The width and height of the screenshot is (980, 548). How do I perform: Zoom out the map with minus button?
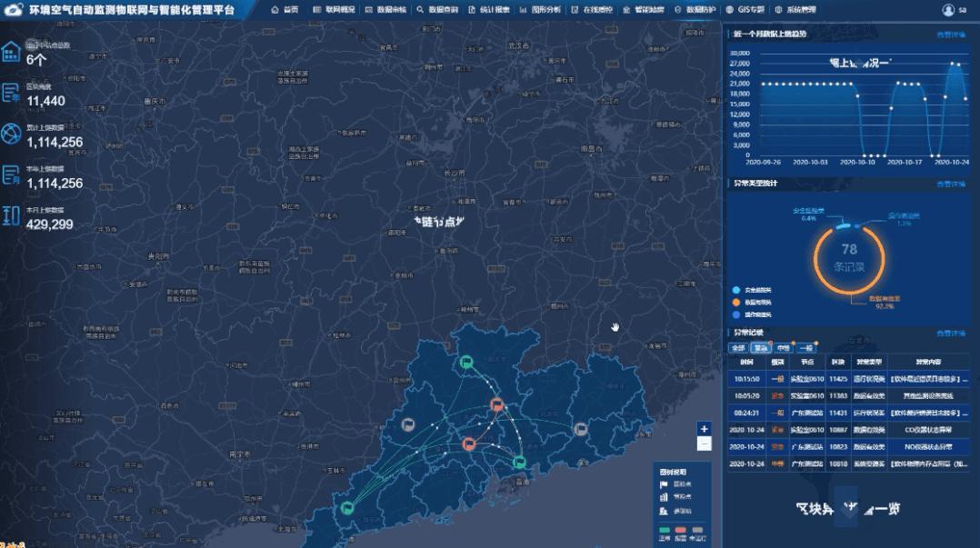(x=704, y=444)
